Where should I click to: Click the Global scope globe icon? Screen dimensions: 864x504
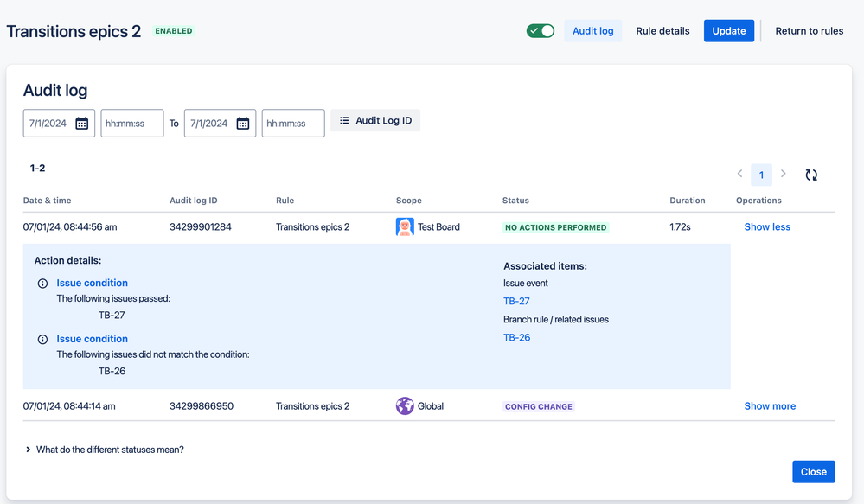click(x=405, y=406)
